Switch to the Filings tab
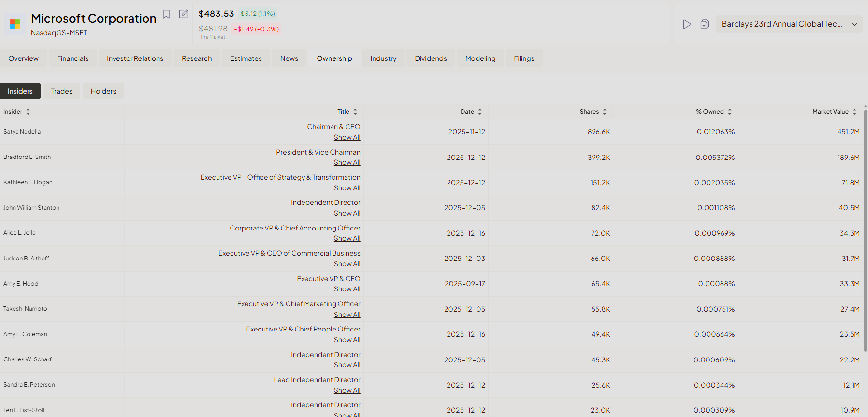The image size is (868, 417). tap(524, 58)
